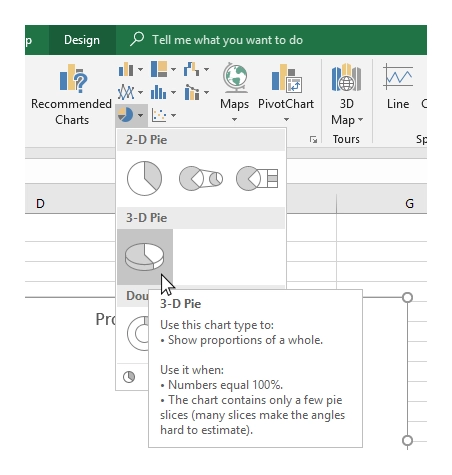Switch to the Design tab

(x=82, y=40)
